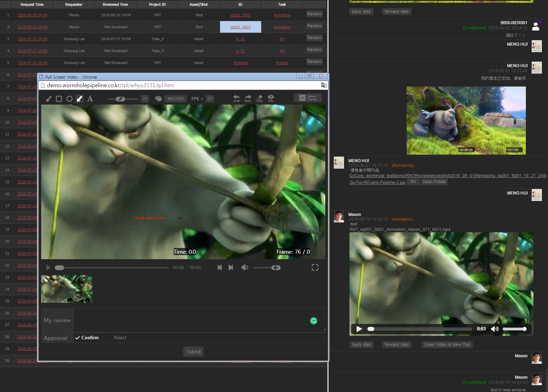The width and height of the screenshot is (548, 392).
Task: Undo the last annotation
Action: tap(237, 98)
